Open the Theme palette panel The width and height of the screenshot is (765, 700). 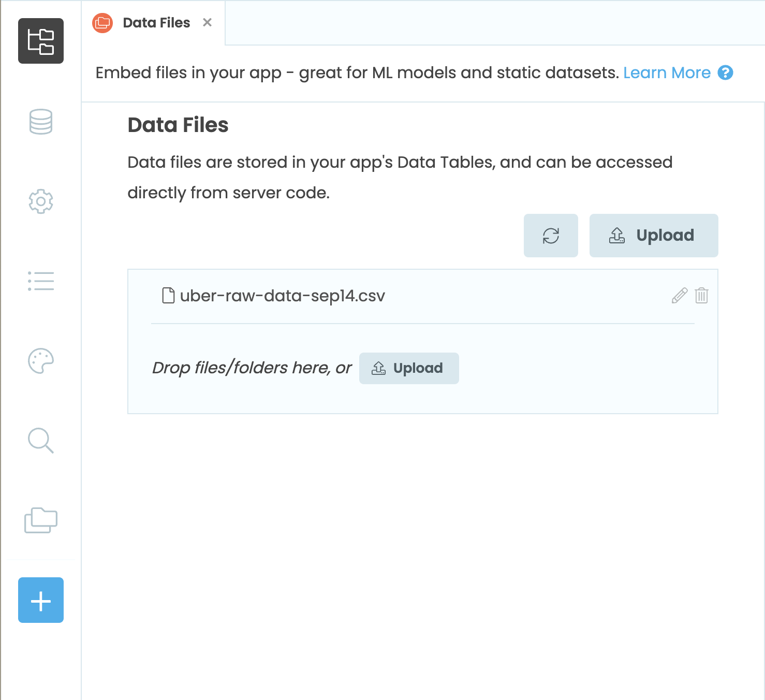41,361
